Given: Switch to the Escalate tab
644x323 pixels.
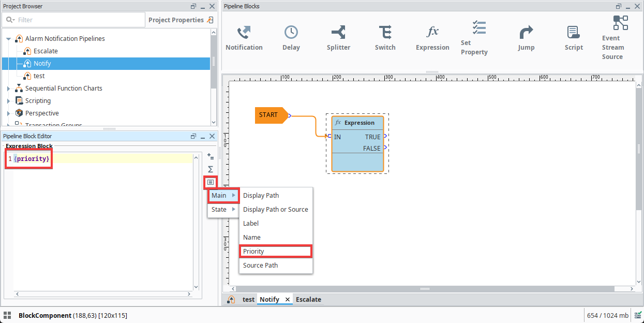Looking at the screenshot, I should point(308,299).
